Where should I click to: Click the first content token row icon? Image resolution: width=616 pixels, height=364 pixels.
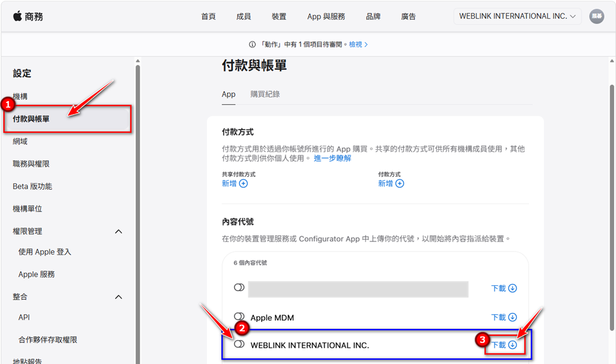239,288
